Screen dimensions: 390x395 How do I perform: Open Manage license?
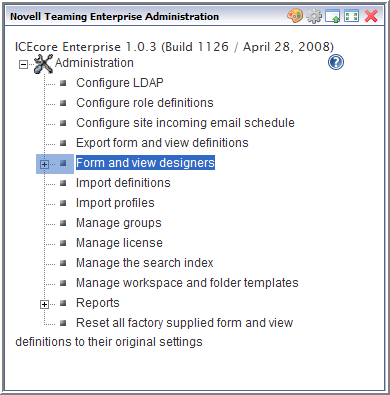tap(119, 243)
